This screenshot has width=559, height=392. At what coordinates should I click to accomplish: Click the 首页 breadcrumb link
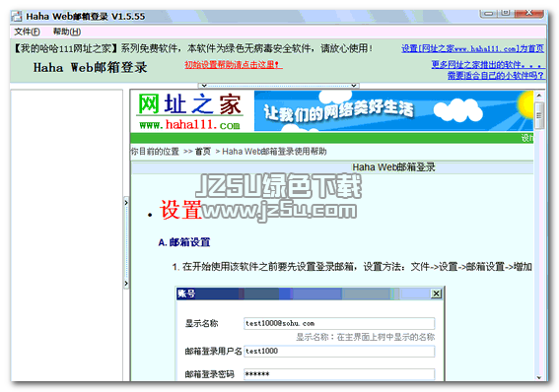[202, 152]
